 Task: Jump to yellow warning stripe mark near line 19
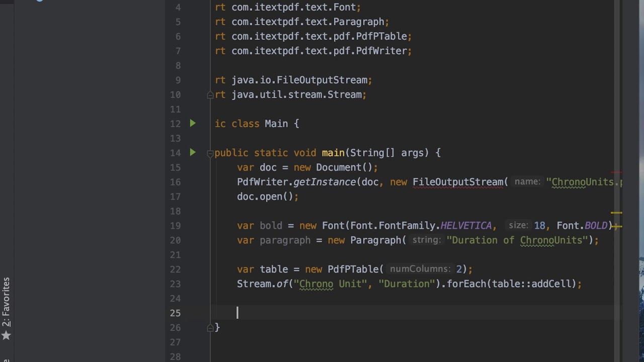(617, 227)
